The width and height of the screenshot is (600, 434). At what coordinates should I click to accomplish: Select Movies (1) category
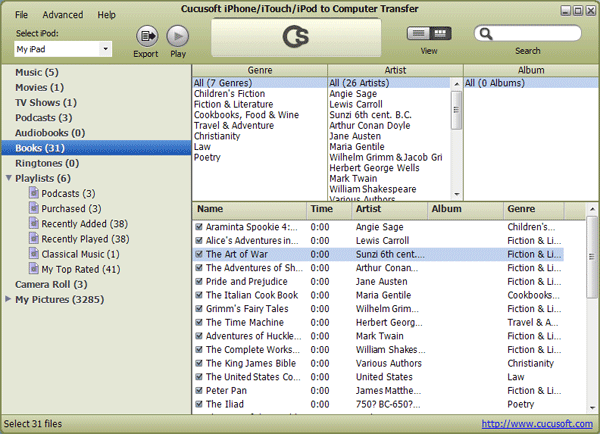click(39, 87)
